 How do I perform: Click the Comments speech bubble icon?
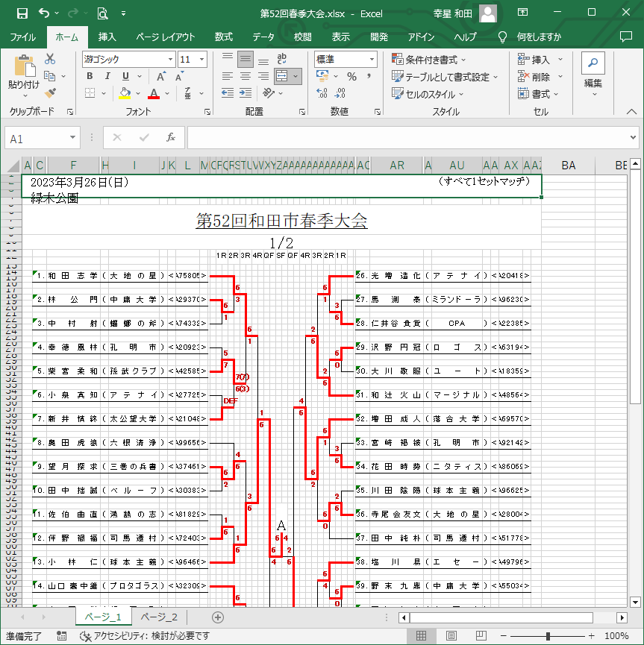tap(626, 37)
